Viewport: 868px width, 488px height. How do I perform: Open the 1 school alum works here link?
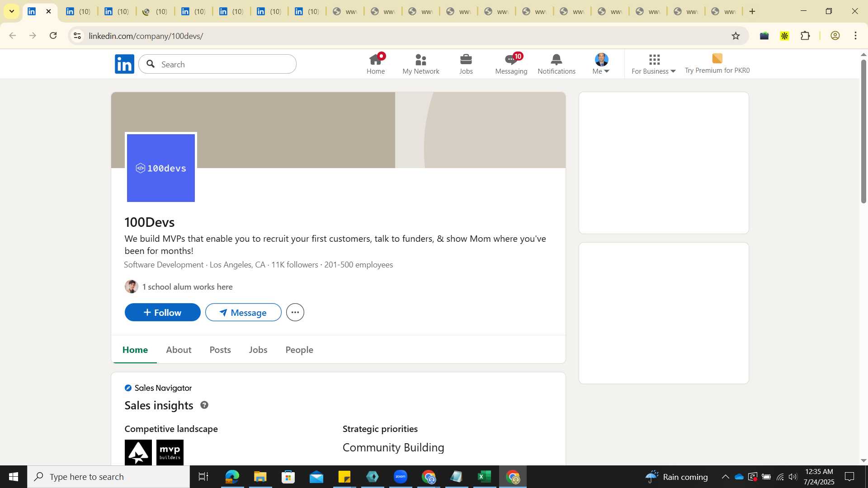tap(188, 287)
